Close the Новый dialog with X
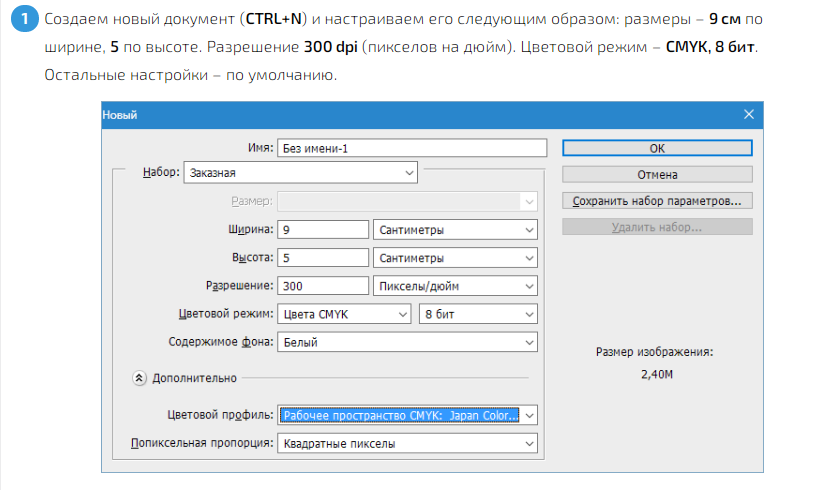Viewport: 834px width, 490px height. coord(748,115)
